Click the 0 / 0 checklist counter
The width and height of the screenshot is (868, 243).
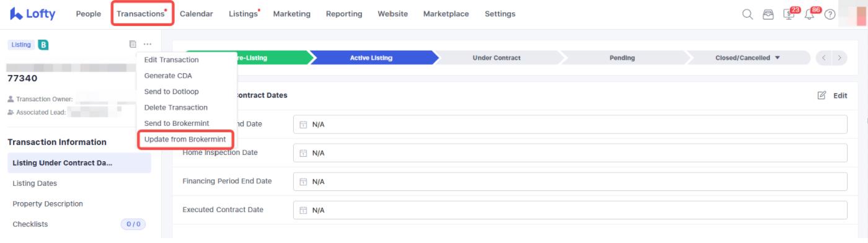133,224
